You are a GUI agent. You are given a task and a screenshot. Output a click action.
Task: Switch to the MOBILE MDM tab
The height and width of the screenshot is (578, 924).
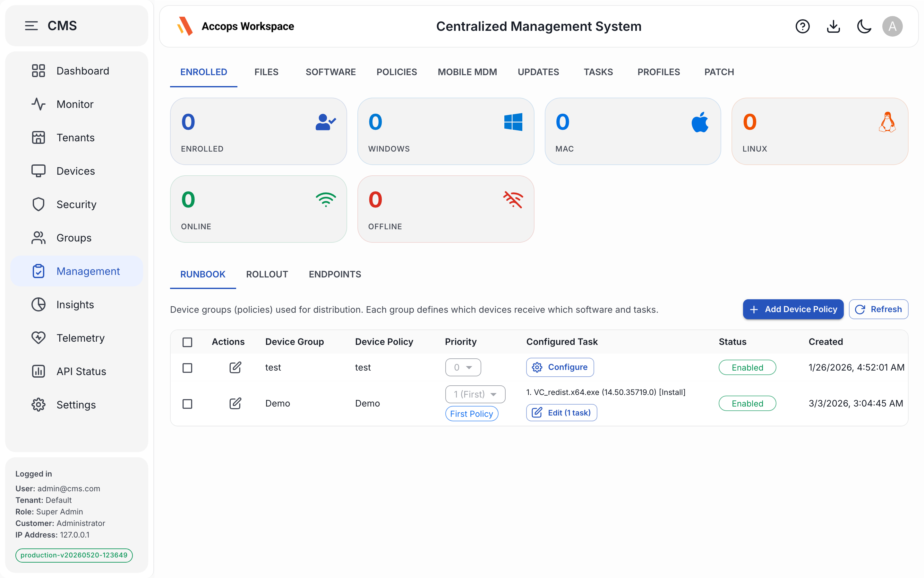(467, 72)
